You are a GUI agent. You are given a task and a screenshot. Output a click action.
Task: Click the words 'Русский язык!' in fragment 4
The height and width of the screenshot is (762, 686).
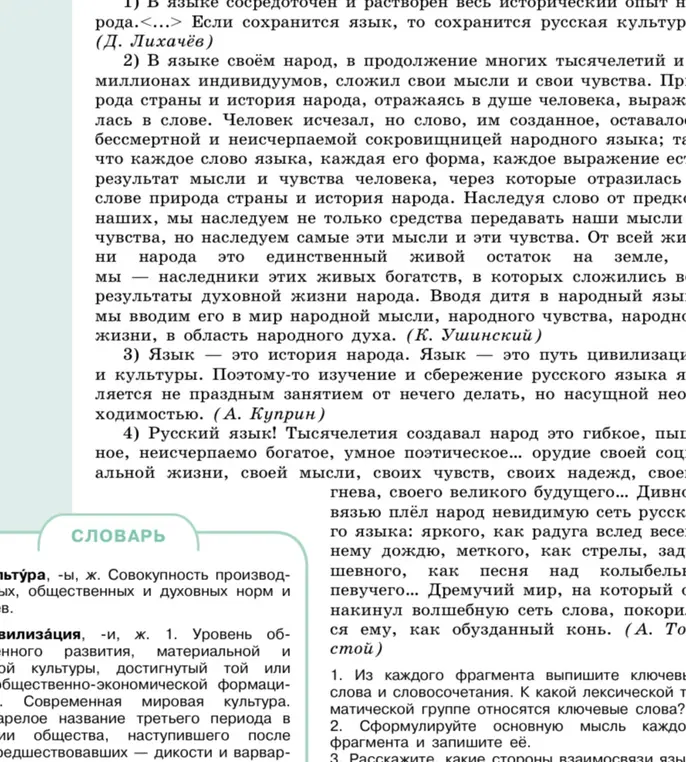coord(212,433)
